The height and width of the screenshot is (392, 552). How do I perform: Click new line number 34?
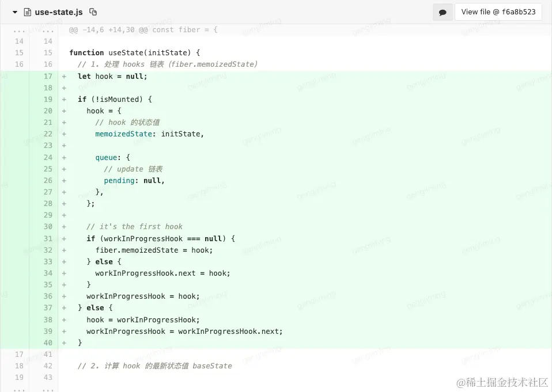tap(48, 273)
